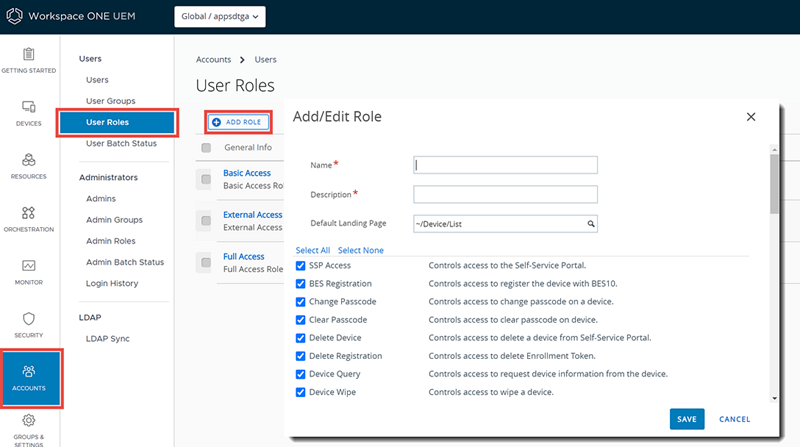The height and width of the screenshot is (447, 800).
Task: Click the dialog scrollbar up arrow
Action: [774, 150]
